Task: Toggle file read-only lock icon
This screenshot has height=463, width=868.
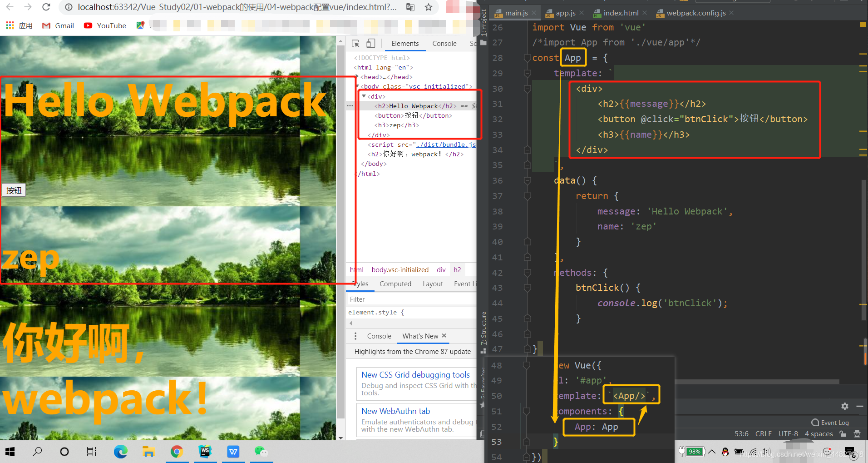Action: pyautogui.click(x=843, y=434)
